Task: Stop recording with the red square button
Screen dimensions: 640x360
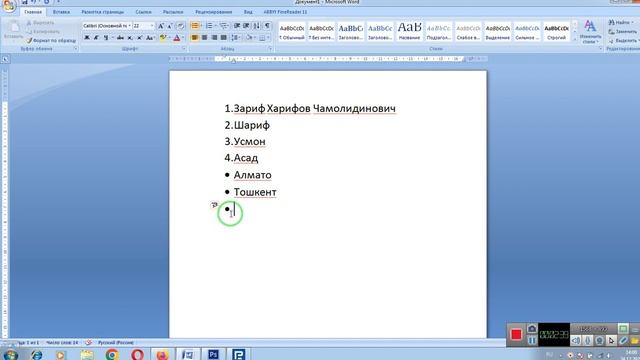Action: point(516,335)
